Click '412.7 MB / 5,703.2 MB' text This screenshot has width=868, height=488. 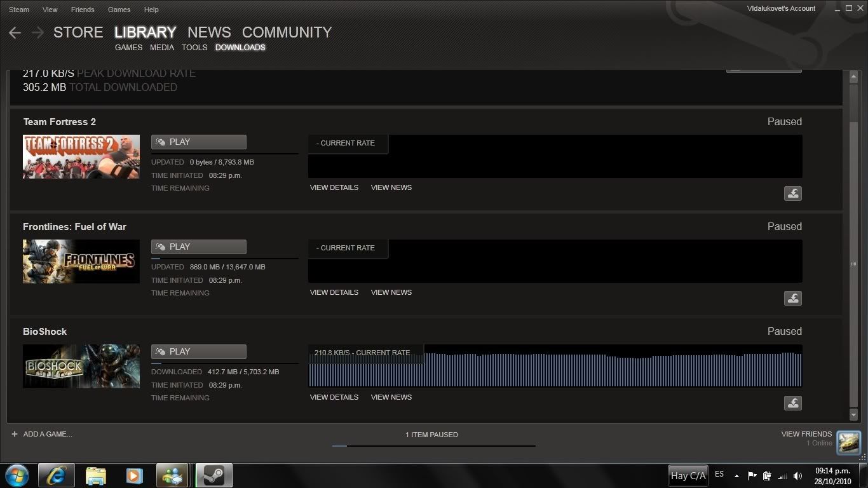coord(243,372)
